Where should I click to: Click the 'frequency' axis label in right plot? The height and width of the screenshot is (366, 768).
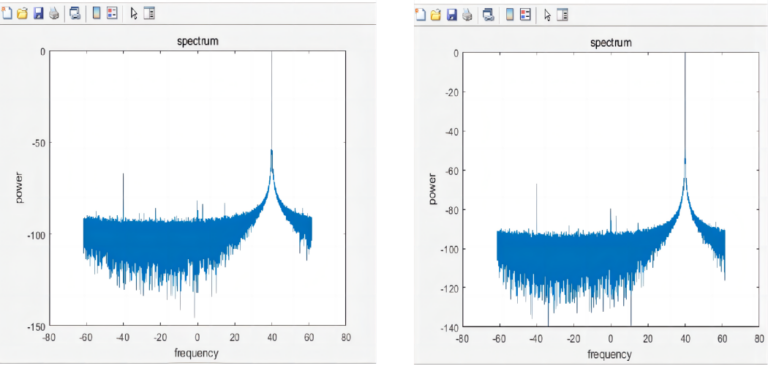coord(610,354)
